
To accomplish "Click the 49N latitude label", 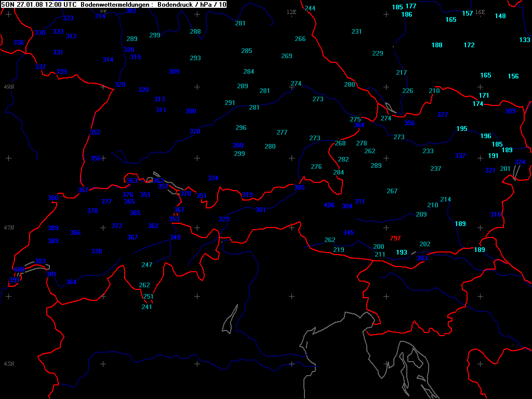I will click(9, 86).
